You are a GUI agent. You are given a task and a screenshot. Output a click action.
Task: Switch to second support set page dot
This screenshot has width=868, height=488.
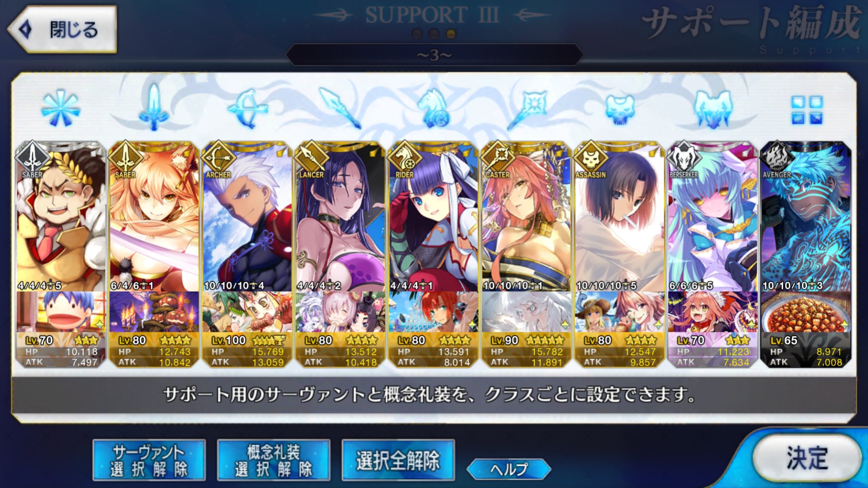click(434, 33)
